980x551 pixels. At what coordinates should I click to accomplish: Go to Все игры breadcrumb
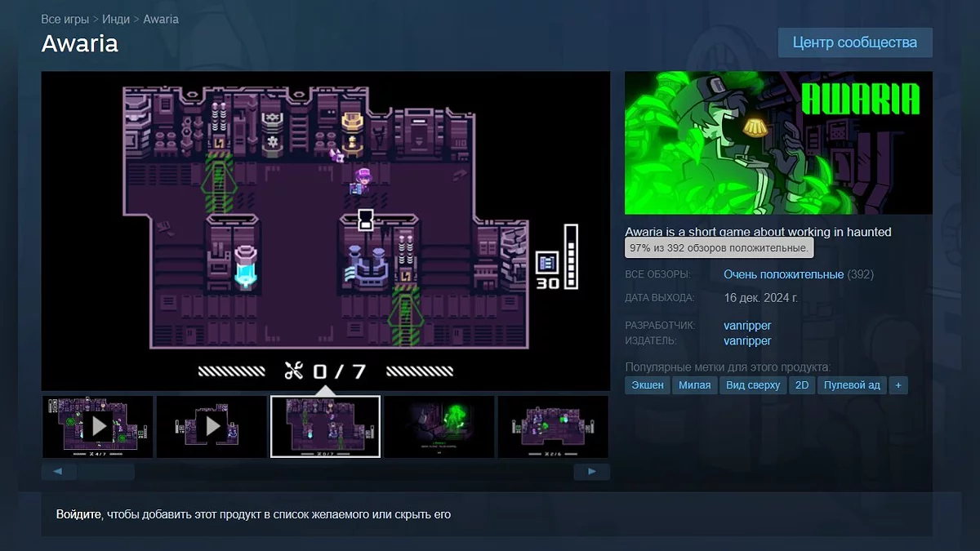tap(64, 19)
